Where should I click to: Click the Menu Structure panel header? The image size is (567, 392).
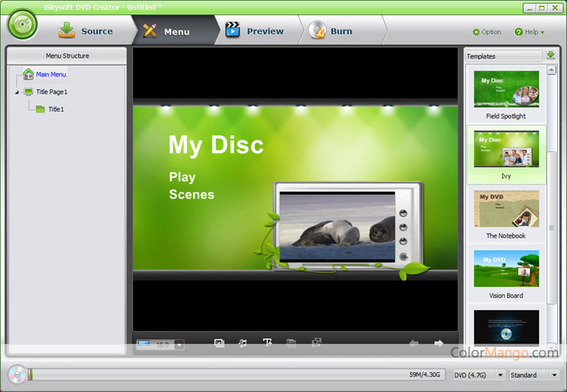pyautogui.click(x=67, y=56)
